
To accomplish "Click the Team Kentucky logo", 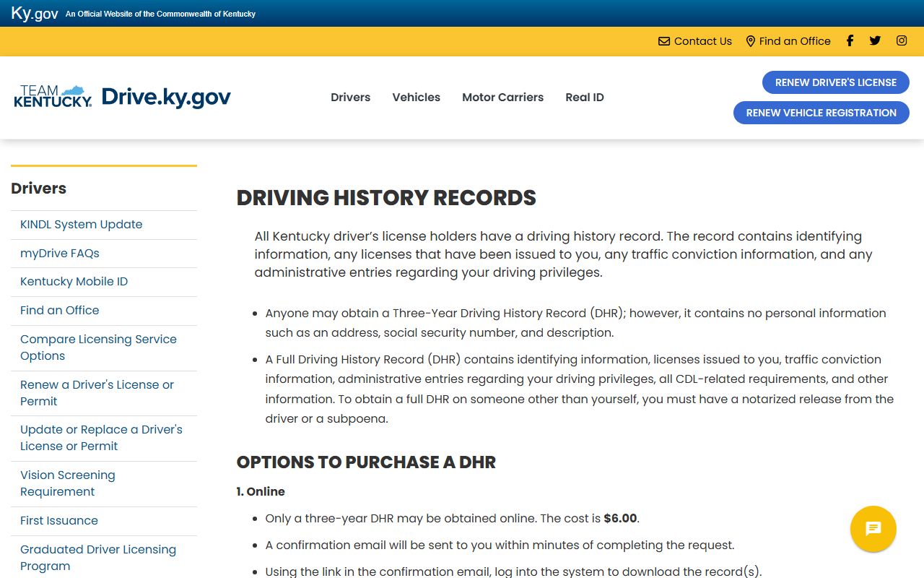I will click(x=53, y=96).
